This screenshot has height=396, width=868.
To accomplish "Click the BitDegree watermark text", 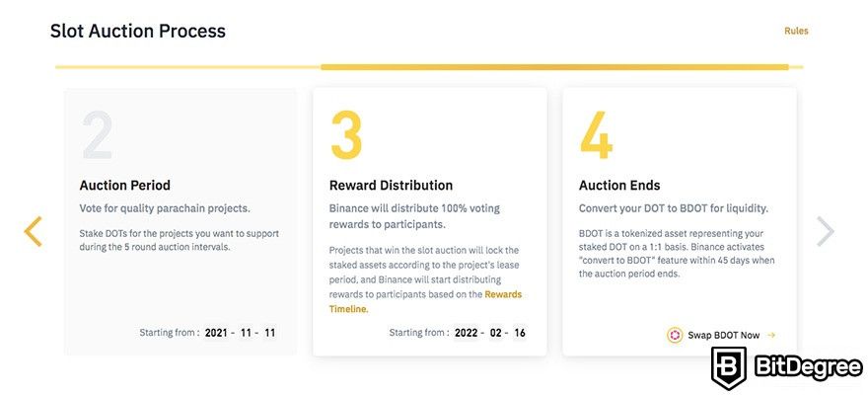I will tap(808, 368).
